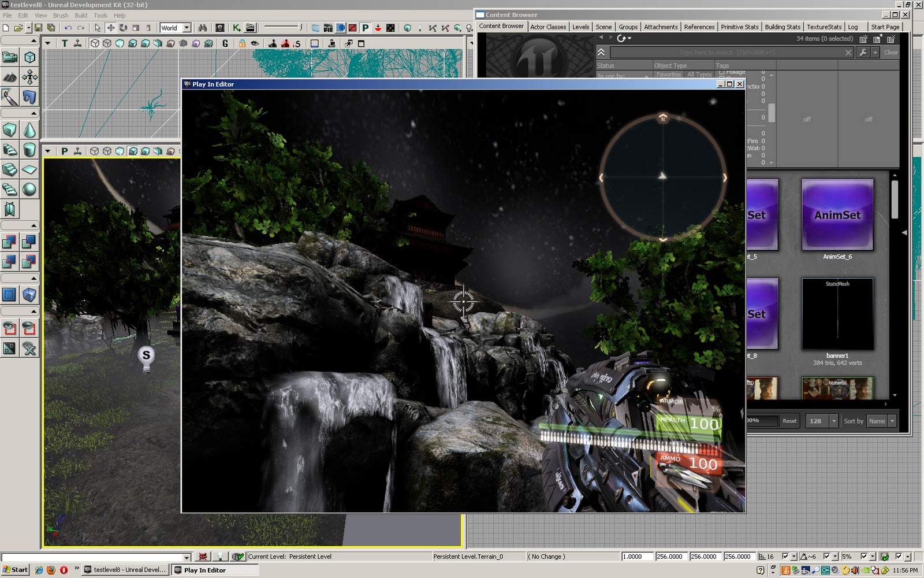Open the drag grid size dropdown

click(x=793, y=557)
